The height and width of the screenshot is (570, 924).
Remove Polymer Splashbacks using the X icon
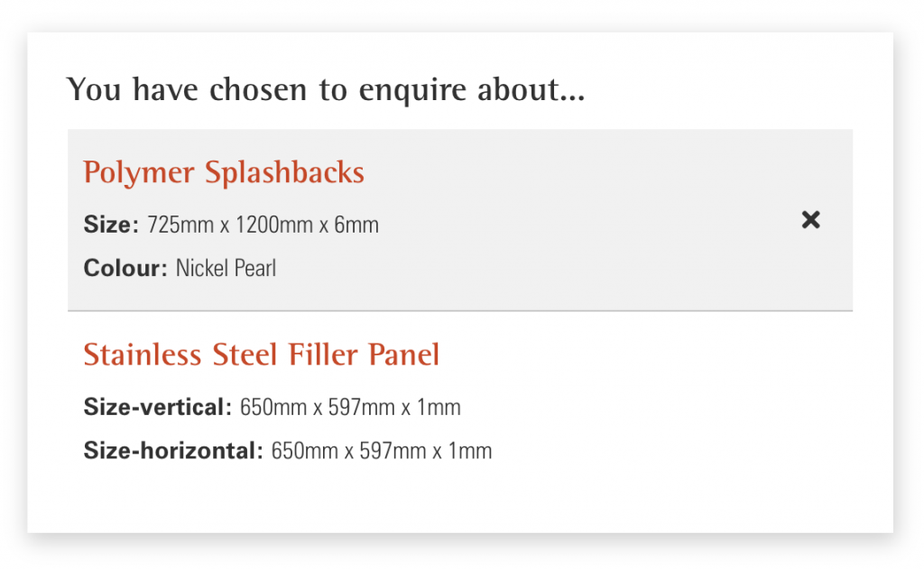point(810,219)
